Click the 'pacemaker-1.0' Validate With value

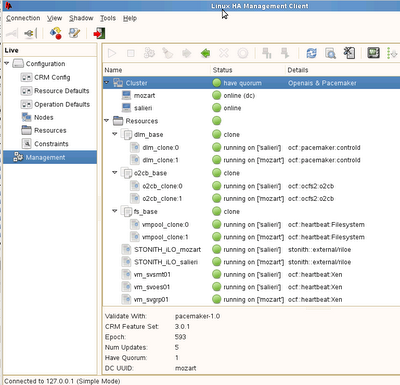coord(197,316)
